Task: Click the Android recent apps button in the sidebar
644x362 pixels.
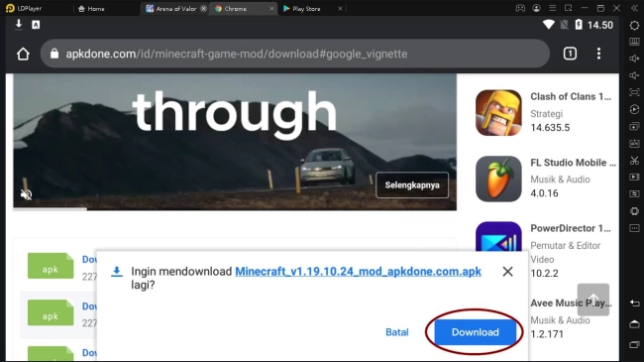Action: point(634,344)
